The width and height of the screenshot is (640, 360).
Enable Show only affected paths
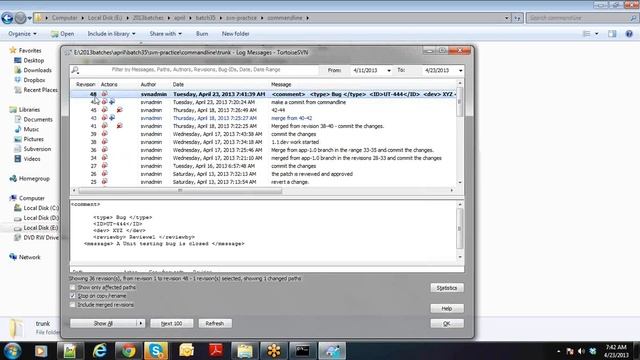[x=73, y=287]
